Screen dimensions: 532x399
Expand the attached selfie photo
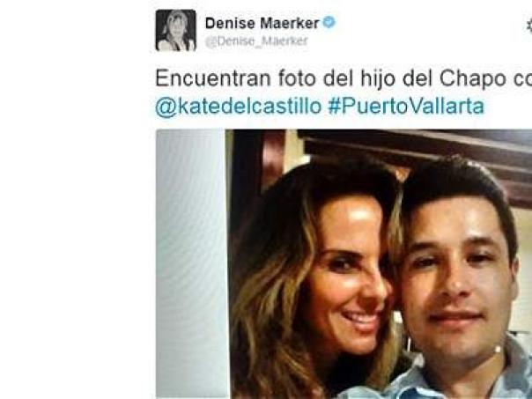click(x=379, y=264)
